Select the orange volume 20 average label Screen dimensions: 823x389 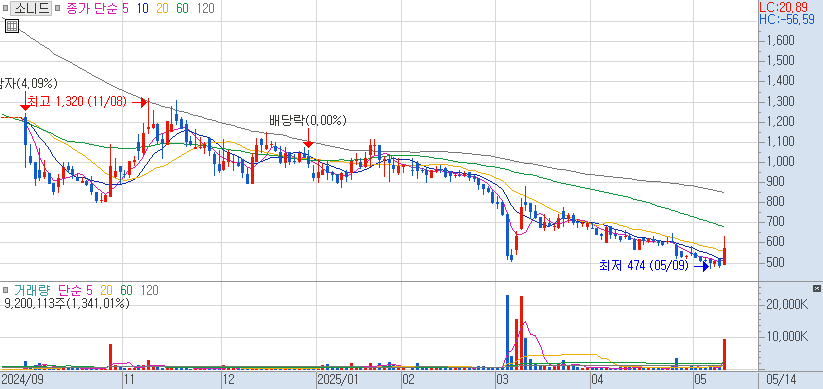click(x=107, y=290)
